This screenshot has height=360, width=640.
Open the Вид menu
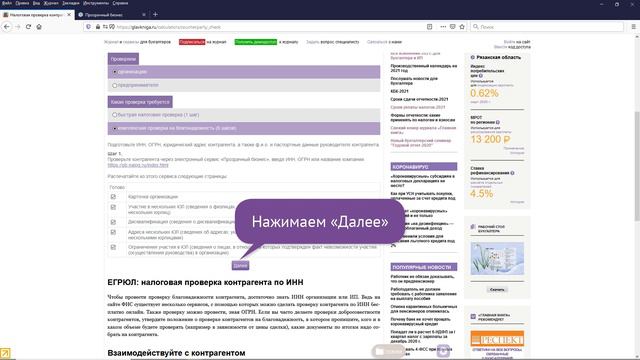point(36,3)
